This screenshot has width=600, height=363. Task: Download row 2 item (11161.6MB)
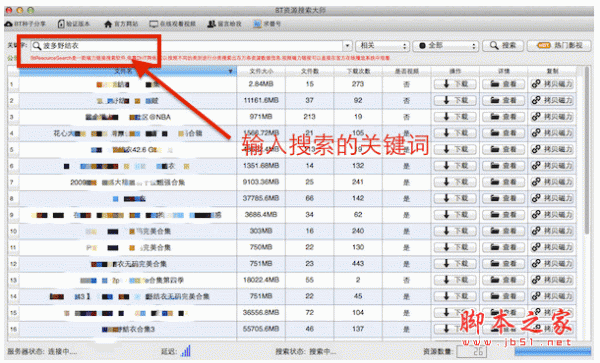pyautogui.click(x=455, y=101)
